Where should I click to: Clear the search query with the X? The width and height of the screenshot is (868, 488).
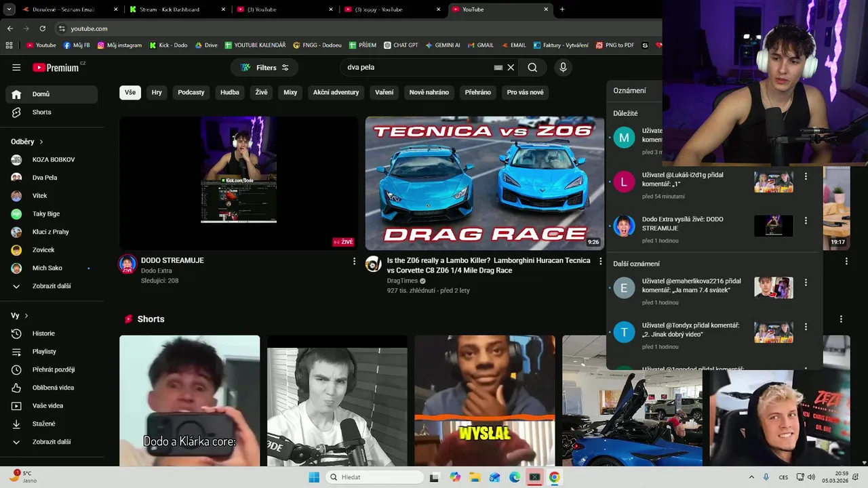click(x=511, y=67)
